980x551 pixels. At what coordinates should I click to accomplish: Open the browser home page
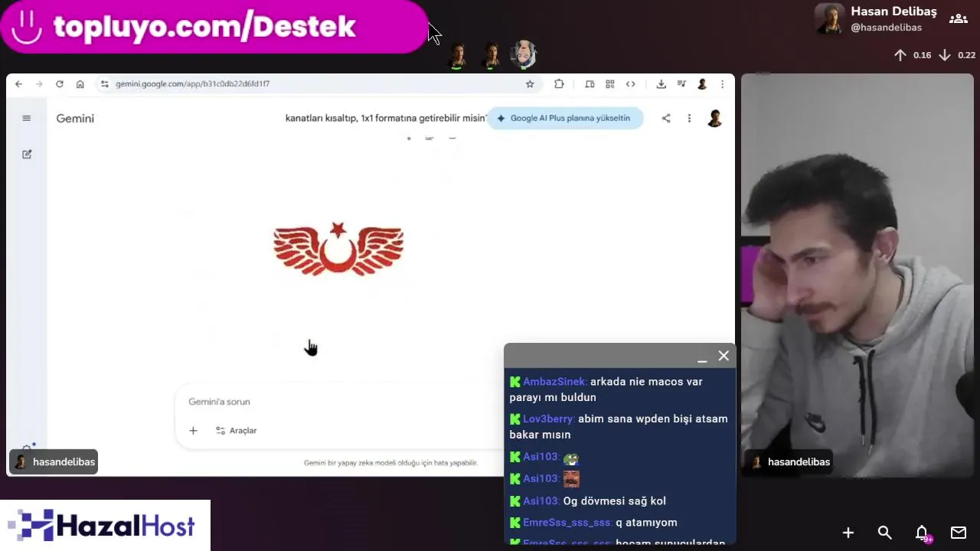click(80, 84)
